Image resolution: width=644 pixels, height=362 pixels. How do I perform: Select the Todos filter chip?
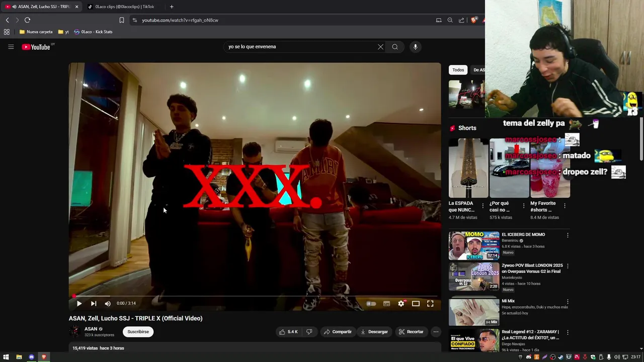pos(458,70)
